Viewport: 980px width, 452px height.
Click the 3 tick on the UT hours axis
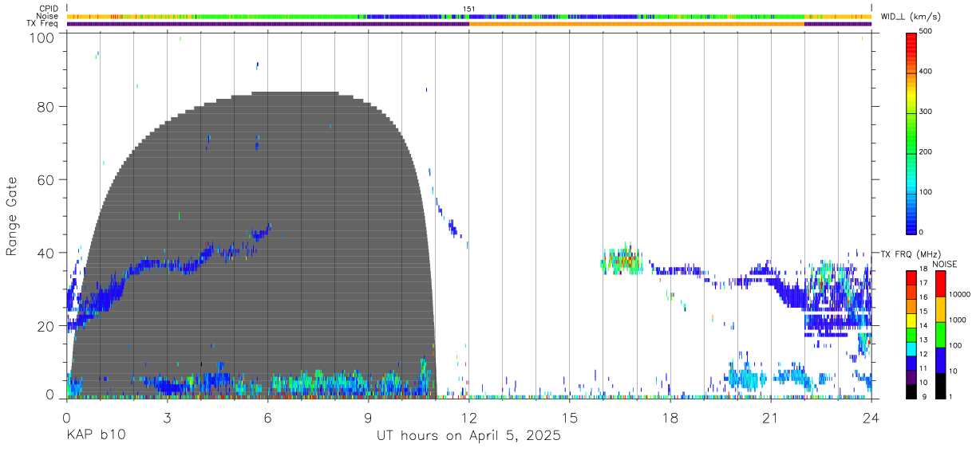pos(167,418)
